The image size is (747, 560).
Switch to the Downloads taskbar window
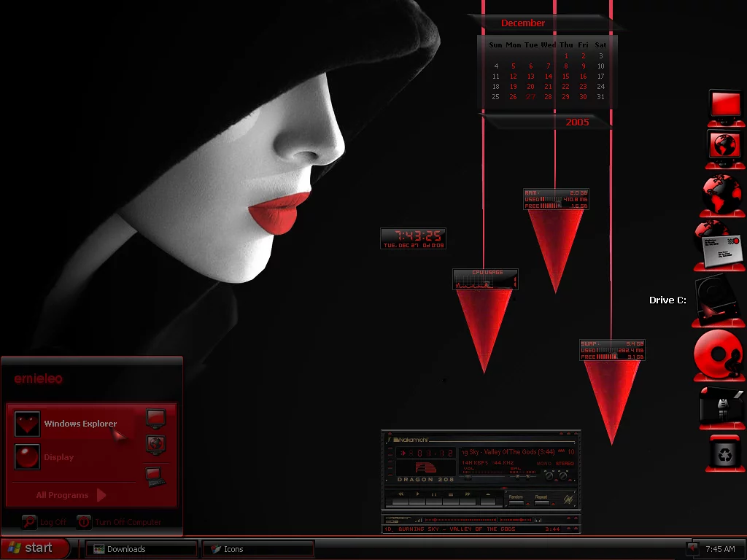(x=142, y=549)
